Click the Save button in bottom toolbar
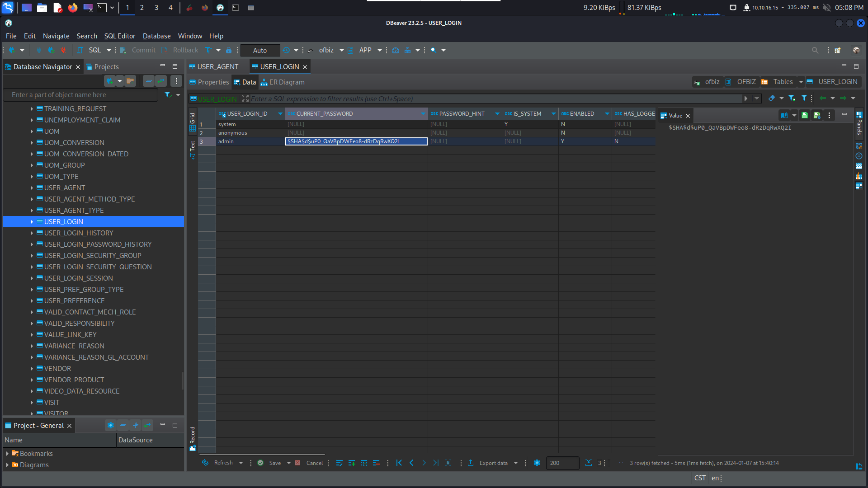This screenshot has height=488, width=868. 269,463
